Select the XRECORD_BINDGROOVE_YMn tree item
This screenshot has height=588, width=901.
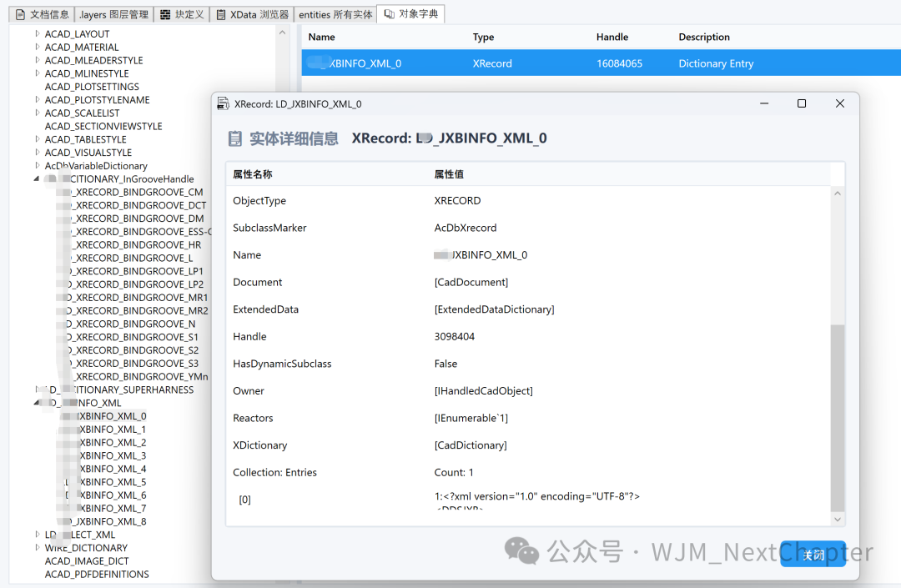(140, 376)
